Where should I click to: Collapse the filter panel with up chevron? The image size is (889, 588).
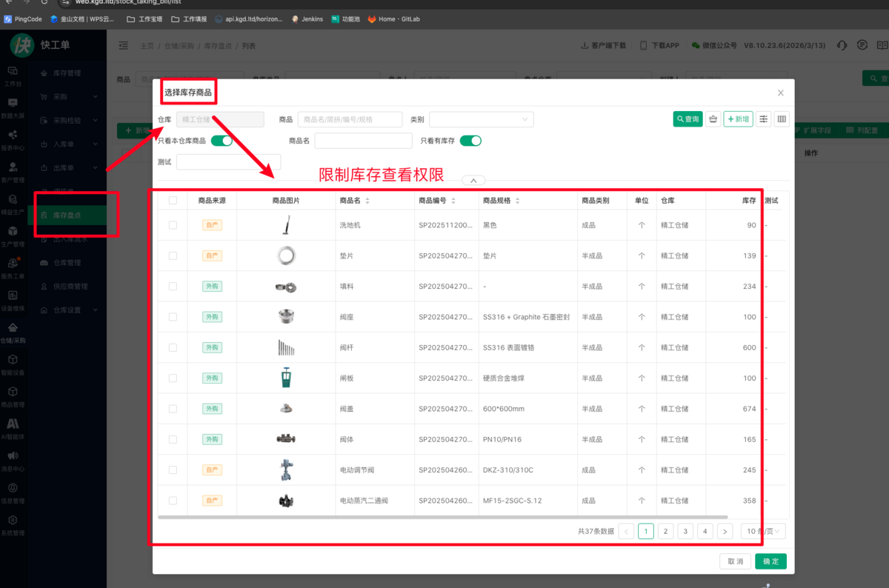(473, 180)
